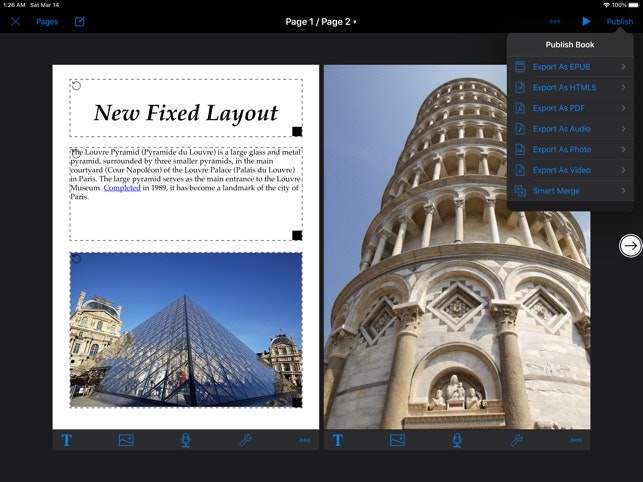Select Smart Merge option
This screenshot has width=643, height=482.
[570, 191]
